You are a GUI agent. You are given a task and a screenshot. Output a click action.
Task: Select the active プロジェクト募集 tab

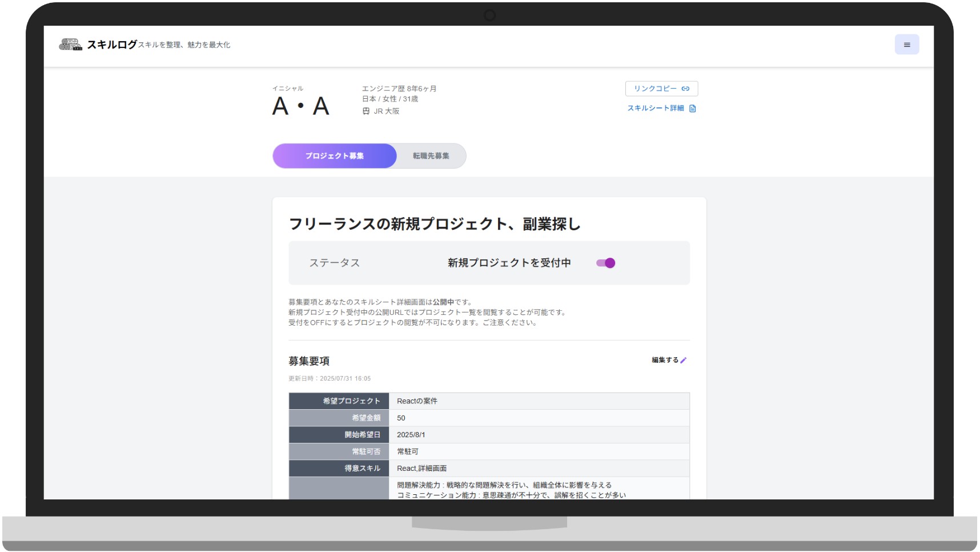[335, 155]
